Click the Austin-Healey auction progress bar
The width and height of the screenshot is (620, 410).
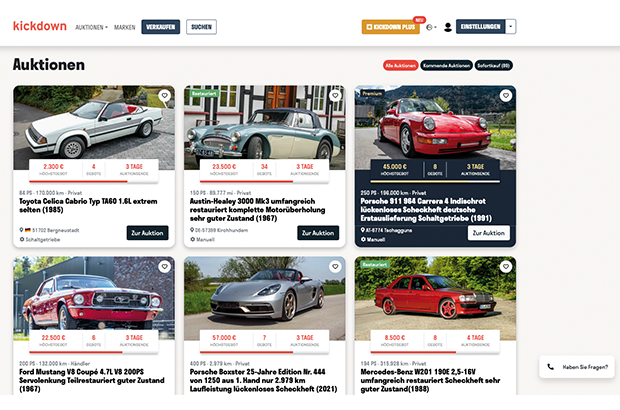(265, 181)
